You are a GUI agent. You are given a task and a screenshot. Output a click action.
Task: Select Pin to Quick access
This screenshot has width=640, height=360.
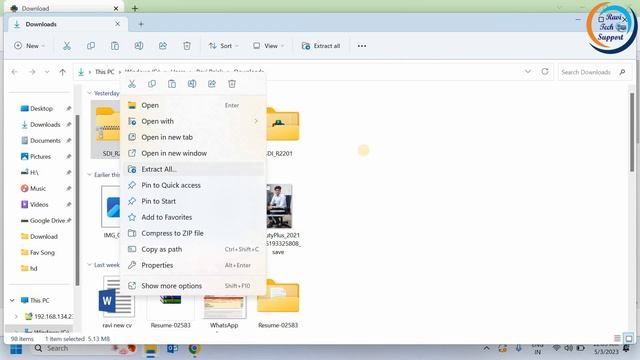tap(193, 185)
